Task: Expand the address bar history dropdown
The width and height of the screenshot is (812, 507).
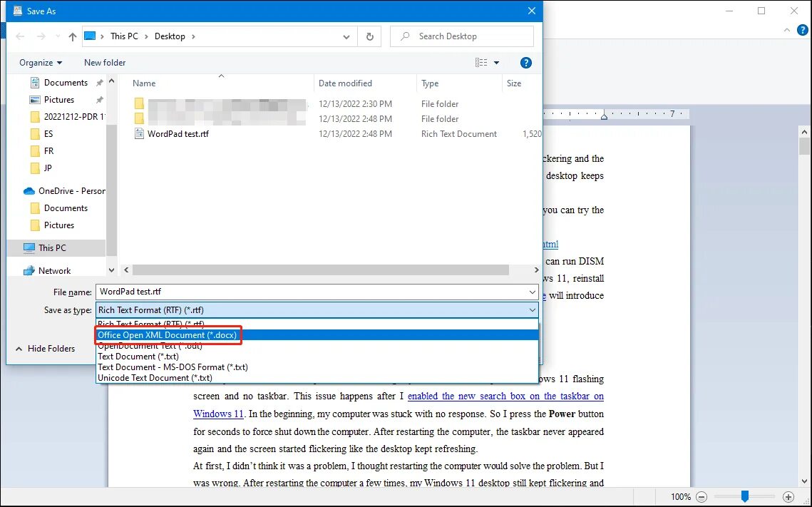Action: tap(346, 37)
